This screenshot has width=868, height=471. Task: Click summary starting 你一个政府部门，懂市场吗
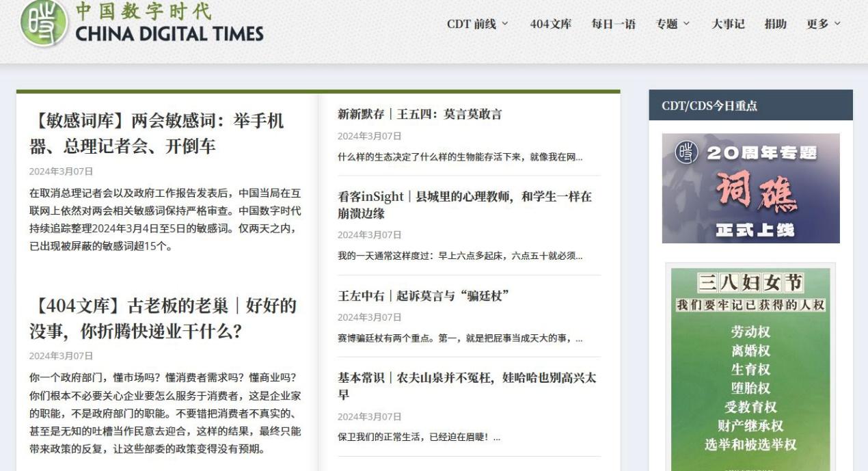coord(165,414)
